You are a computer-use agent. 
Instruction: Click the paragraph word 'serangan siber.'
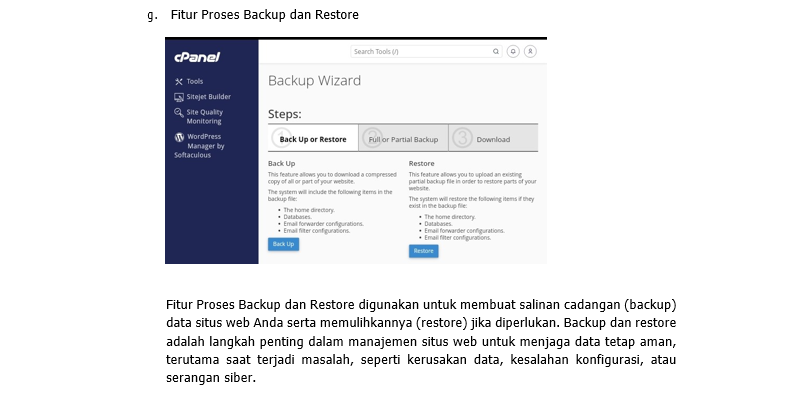[x=211, y=378]
